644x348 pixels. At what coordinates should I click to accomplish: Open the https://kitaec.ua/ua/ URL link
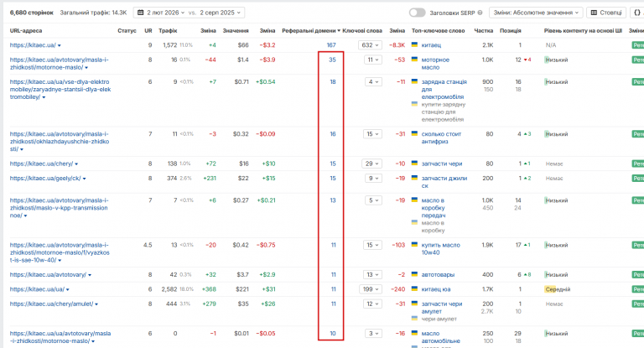click(37, 289)
